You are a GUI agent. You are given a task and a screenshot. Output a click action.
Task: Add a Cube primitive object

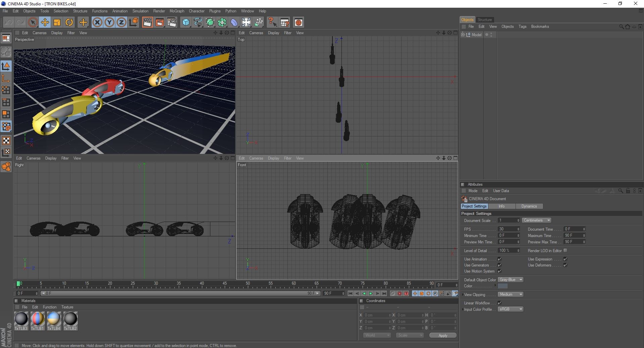(186, 22)
